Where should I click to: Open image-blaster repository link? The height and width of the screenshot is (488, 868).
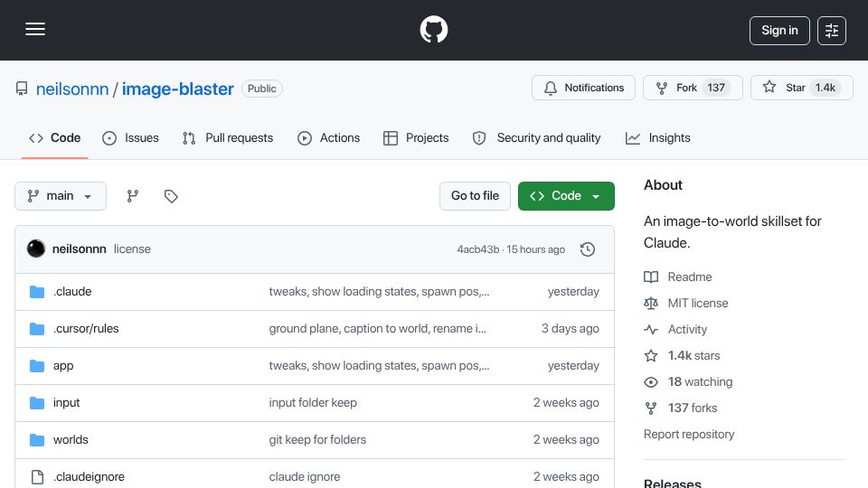click(178, 89)
